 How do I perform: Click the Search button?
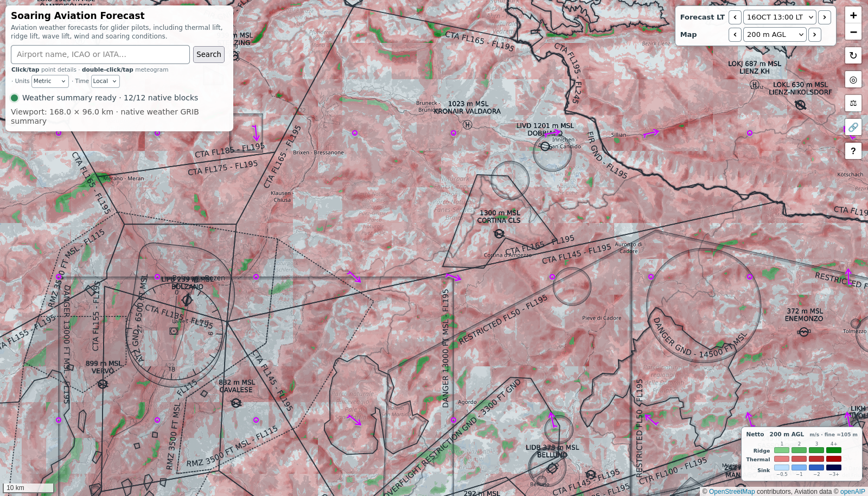coord(209,54)
